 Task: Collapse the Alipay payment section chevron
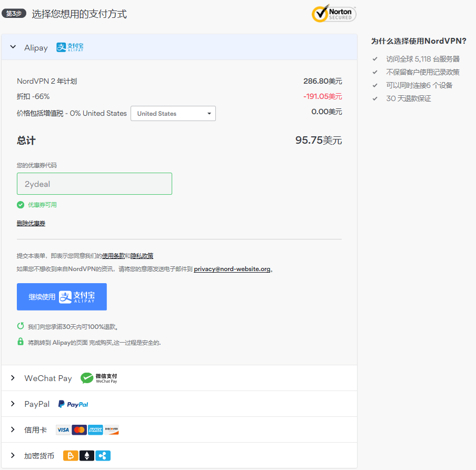click(13, 47)
